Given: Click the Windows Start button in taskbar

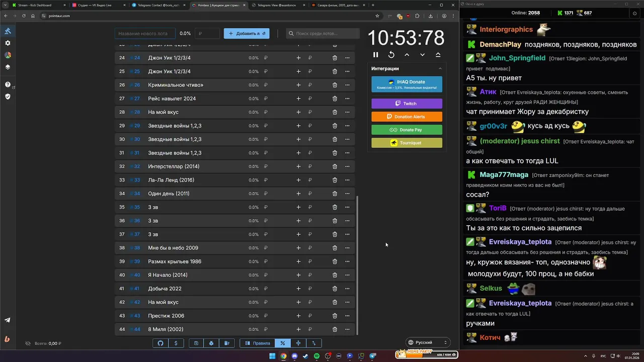Looking at the screenshot, I should (x=272, y=356).
